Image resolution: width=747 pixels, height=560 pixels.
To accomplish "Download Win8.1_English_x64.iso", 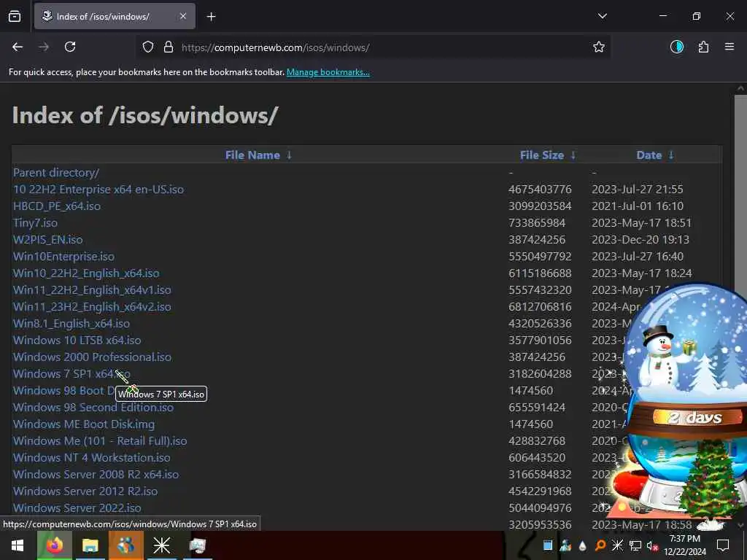I will [x=71, y=323].
